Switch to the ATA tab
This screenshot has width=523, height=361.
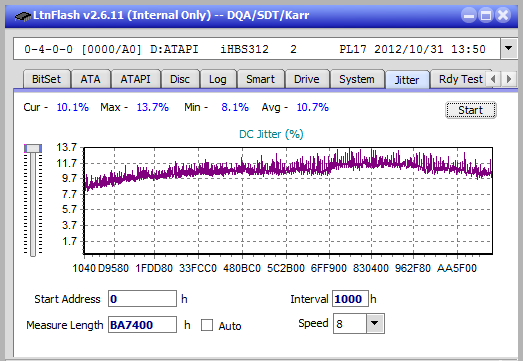tap(90, 79)
